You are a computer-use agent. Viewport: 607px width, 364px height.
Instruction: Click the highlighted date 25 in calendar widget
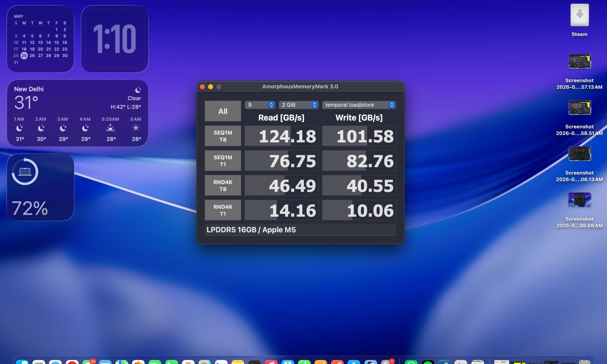coord(24,56)
